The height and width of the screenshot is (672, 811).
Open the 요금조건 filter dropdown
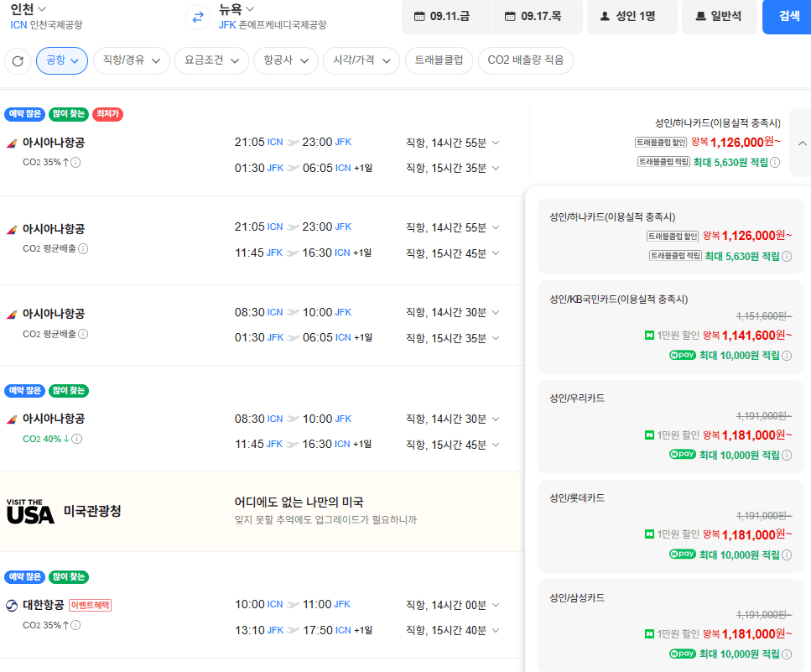[211, 60]
